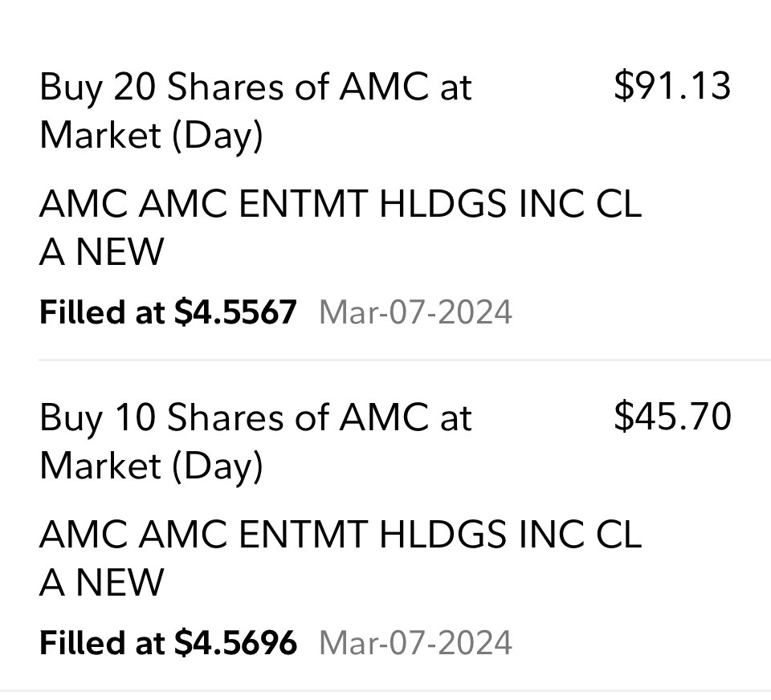Image resolution: width=771 pixels, height=700 pixels.
Task: Tap the Market (Day) text in second order
Action: coord(151,466)
